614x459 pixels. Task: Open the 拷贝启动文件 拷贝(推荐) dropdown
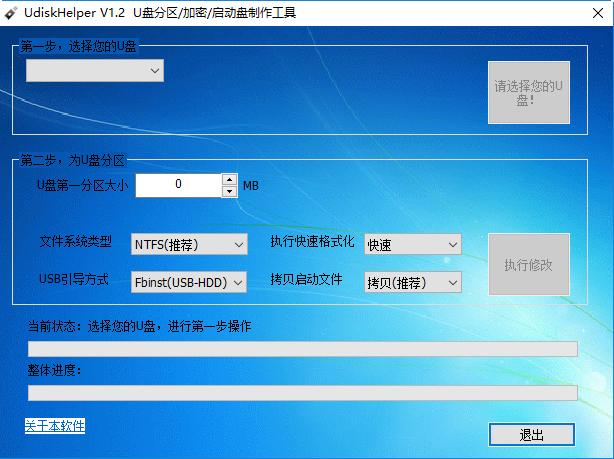pyautogui.click(x=412, y=282)
